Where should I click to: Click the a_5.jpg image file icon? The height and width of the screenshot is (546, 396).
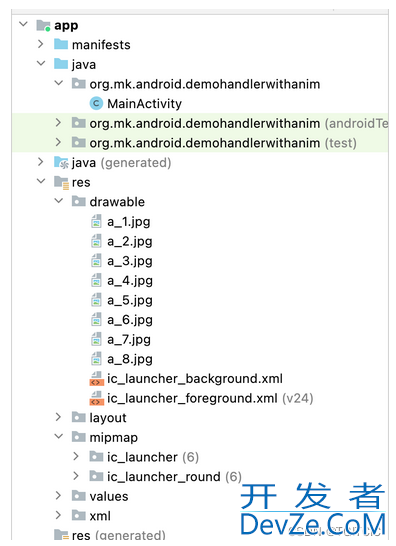(x=96, y=299)
